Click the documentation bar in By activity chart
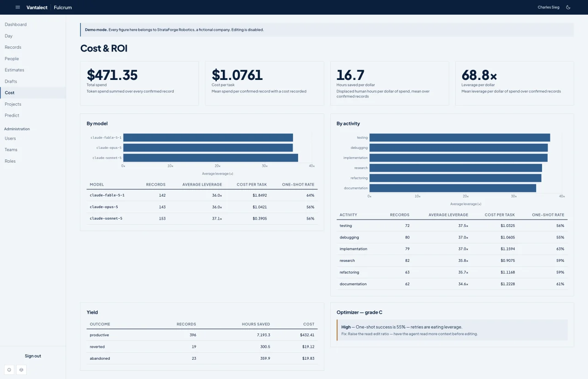The height and width of the screenshot is (379, 588). (x=452, y=188)
